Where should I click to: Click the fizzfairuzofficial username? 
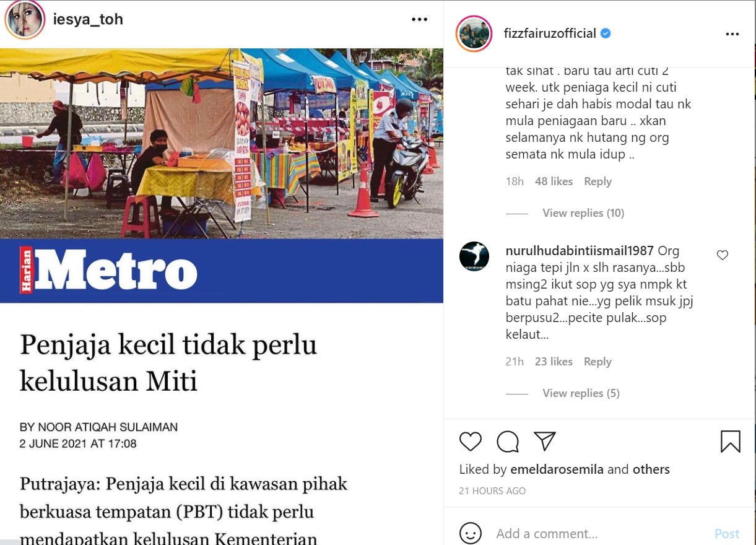[550, 33]
